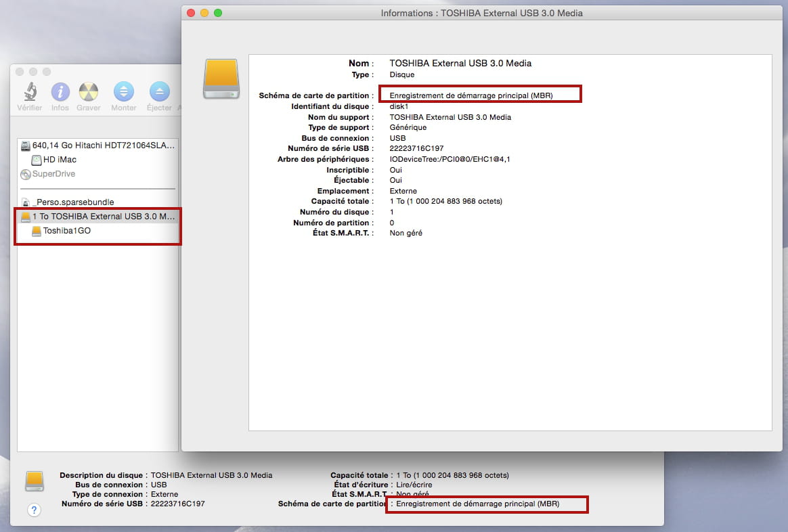Image resolution: width=788 pixels, height=532 pixels.
Task: Zoom the Informations window with green button
Action: 218,13
